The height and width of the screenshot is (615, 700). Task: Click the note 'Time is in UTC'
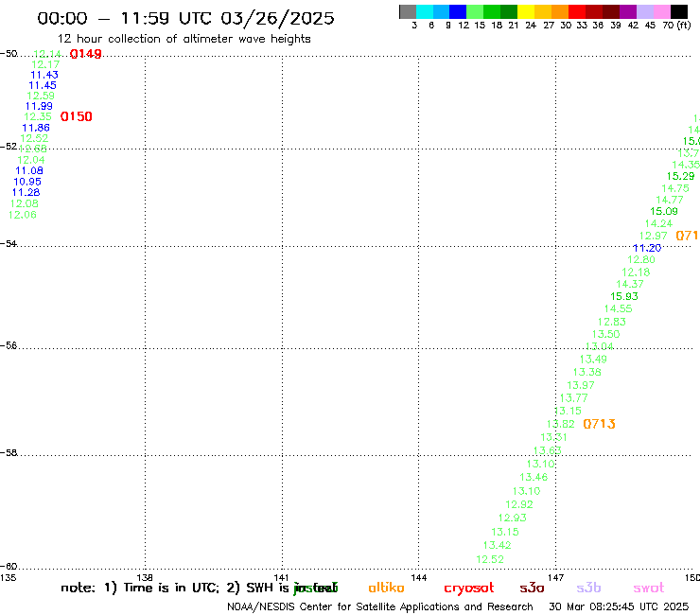(171, 588)
